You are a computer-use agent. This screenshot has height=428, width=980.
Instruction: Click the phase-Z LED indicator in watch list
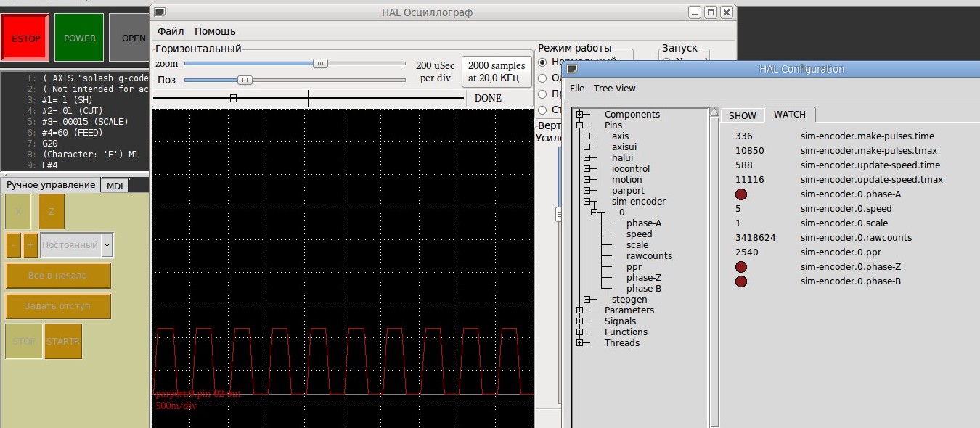point(741,267)
